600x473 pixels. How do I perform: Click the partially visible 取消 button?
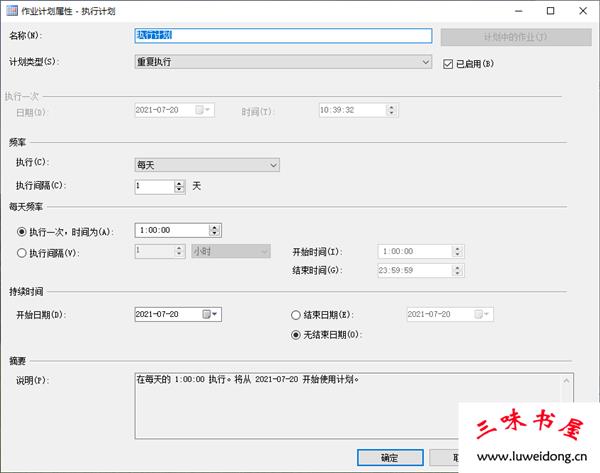[x=453, y=458]
